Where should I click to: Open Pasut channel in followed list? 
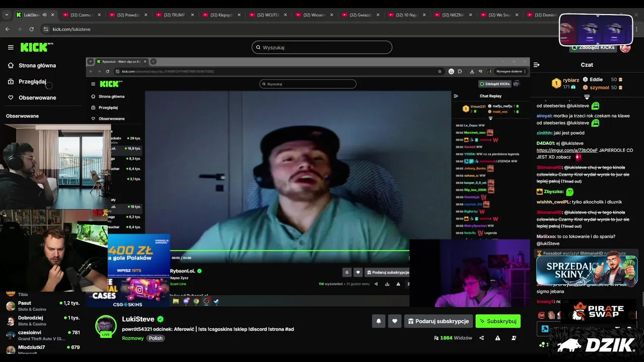(43, 306)
